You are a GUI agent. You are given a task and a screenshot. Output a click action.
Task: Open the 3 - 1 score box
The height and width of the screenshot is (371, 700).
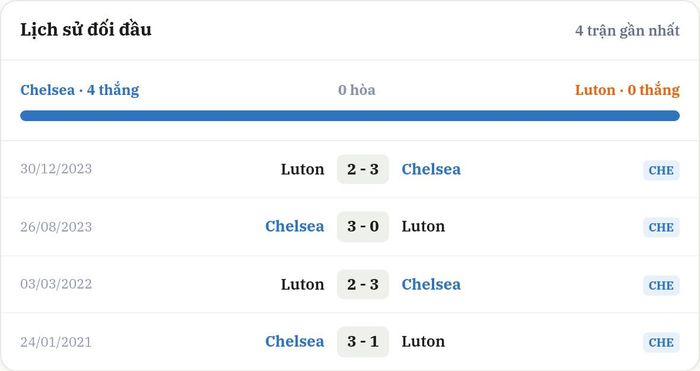pos(363,342)
